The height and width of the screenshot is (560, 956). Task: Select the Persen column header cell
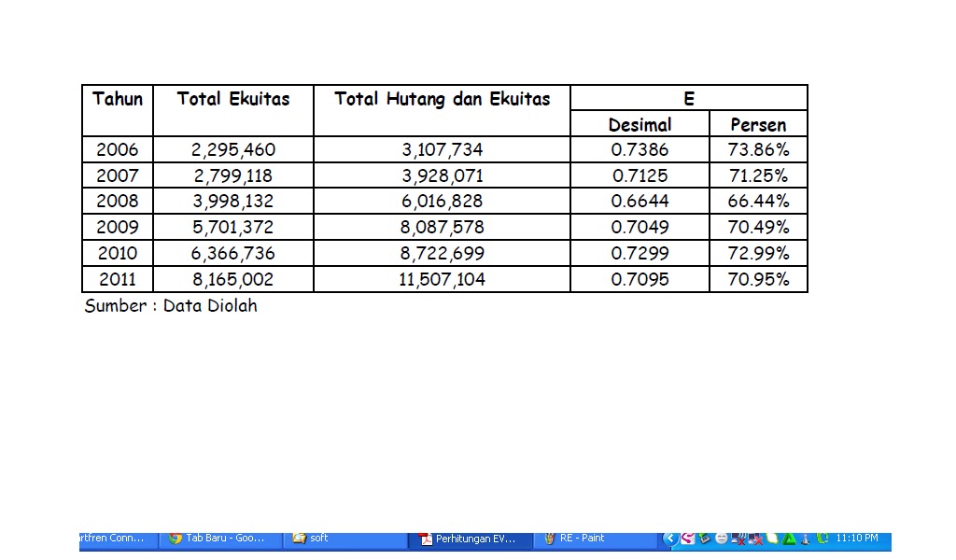[x=758, y=124]
